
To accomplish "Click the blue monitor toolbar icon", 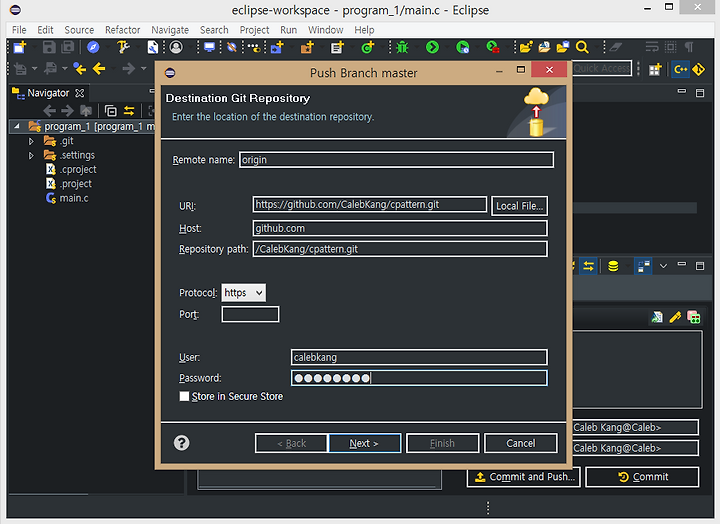I will click(x=209, y=47).
